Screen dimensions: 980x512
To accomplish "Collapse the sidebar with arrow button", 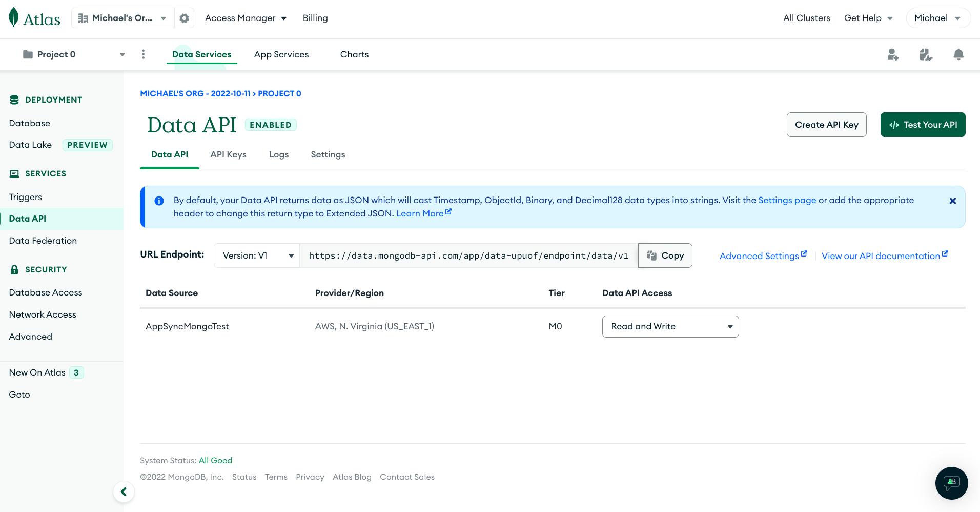I will [124, 492].
